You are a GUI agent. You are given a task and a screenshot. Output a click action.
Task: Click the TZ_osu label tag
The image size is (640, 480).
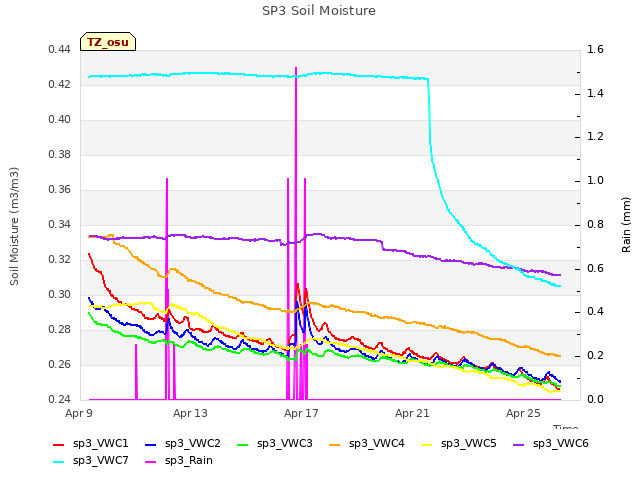coord(108,42)
